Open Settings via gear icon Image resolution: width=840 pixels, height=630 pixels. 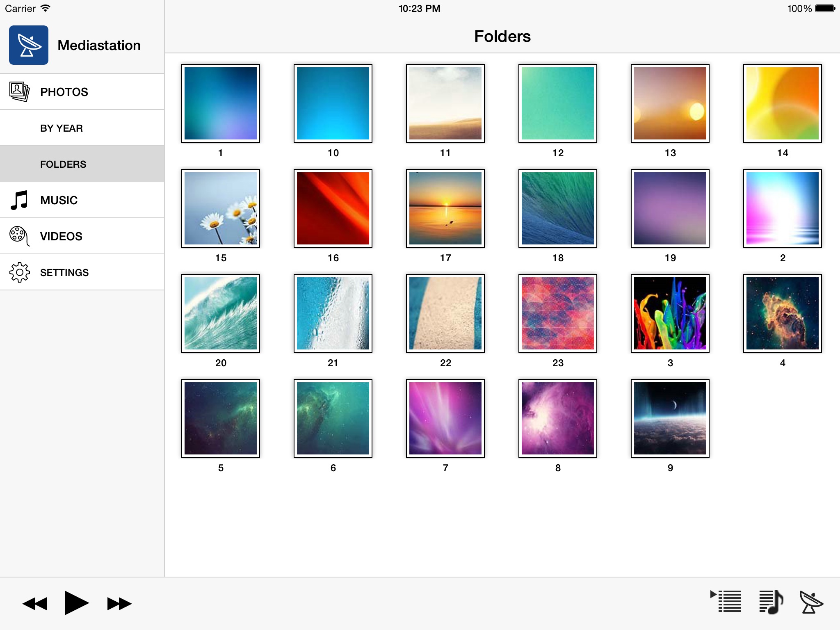coord(19,272)
